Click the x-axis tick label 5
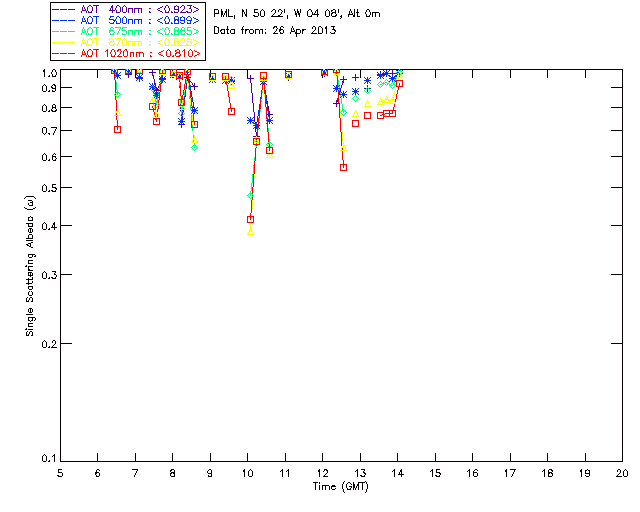Screen dimensions: 640x512 [60, 473]
